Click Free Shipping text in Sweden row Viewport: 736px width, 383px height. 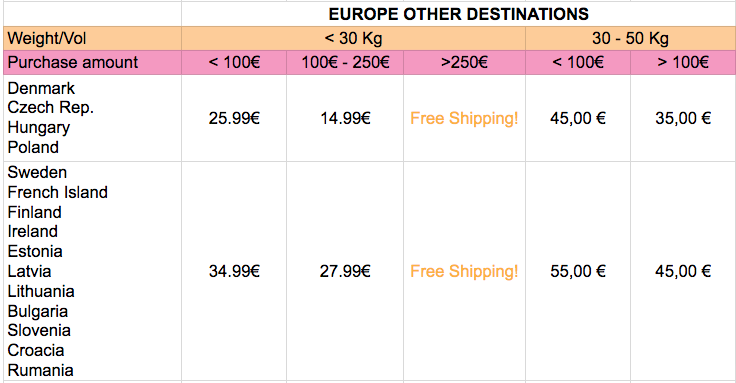point(464,271)
